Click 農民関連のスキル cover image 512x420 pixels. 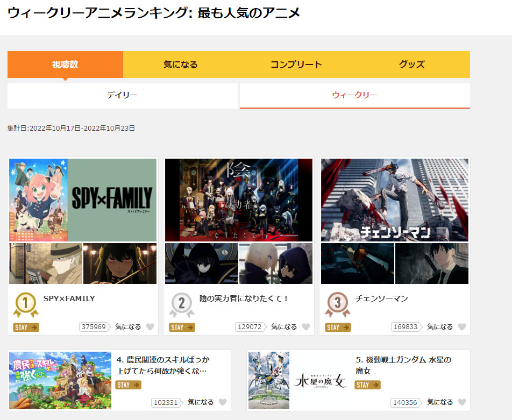click(x=60, y=381)
